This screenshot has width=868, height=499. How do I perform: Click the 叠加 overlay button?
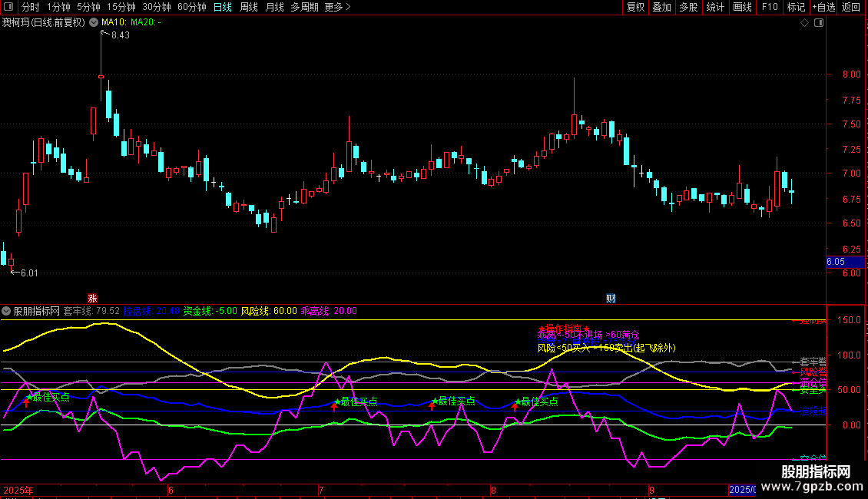tap(661, 8)
